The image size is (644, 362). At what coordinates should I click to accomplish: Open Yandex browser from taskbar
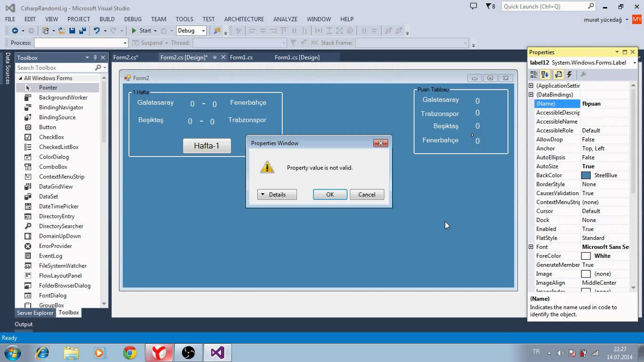159,352
